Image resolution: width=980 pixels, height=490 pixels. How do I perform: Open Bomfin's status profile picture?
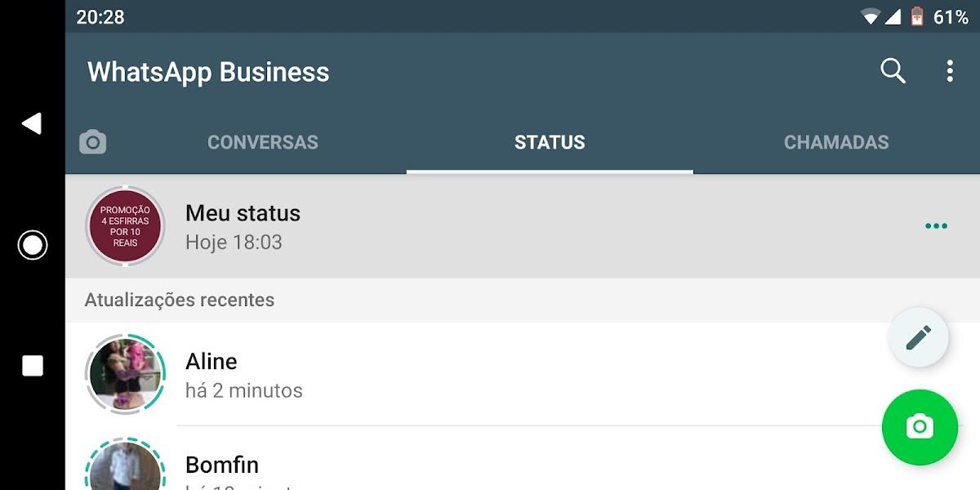[125, 469]
